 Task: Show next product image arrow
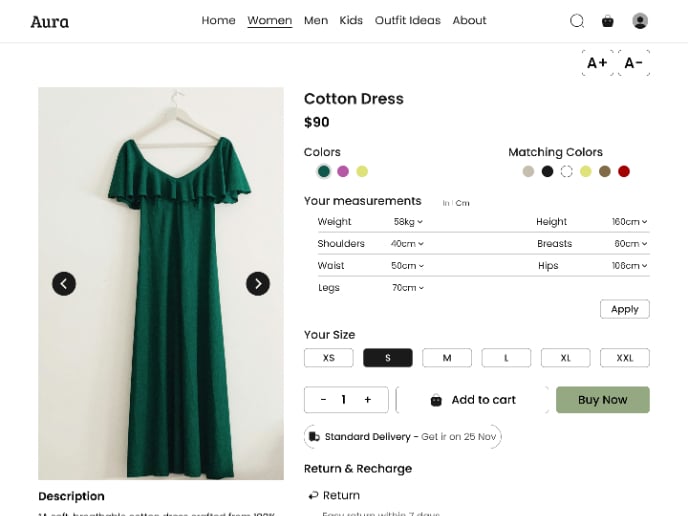click(x=258, y=283)
